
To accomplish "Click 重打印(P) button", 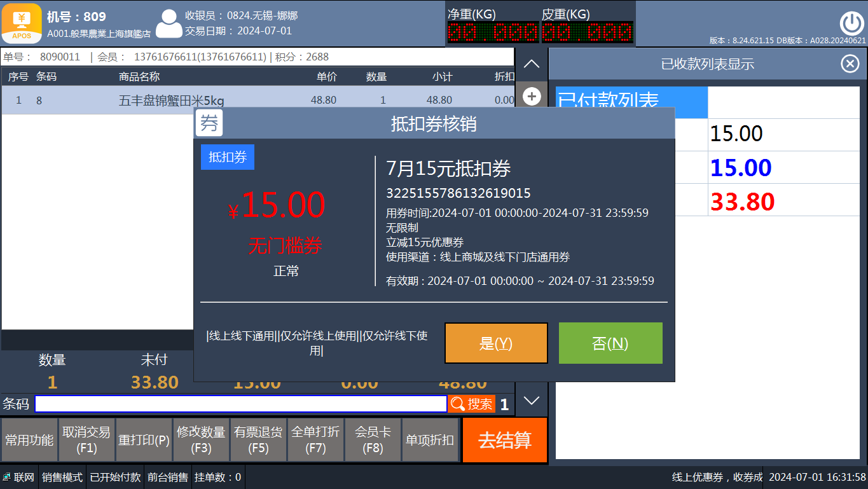I will click(x=144, y=440).
